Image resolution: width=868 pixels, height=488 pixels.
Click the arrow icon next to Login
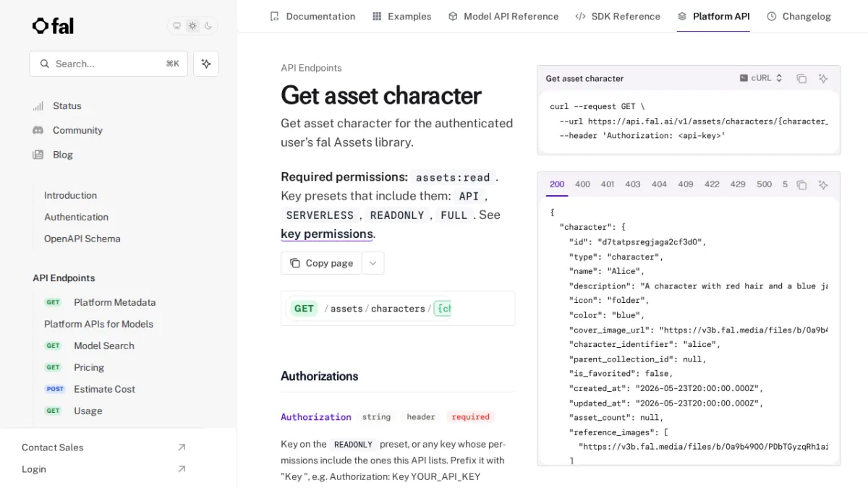[x=182, y=469]
